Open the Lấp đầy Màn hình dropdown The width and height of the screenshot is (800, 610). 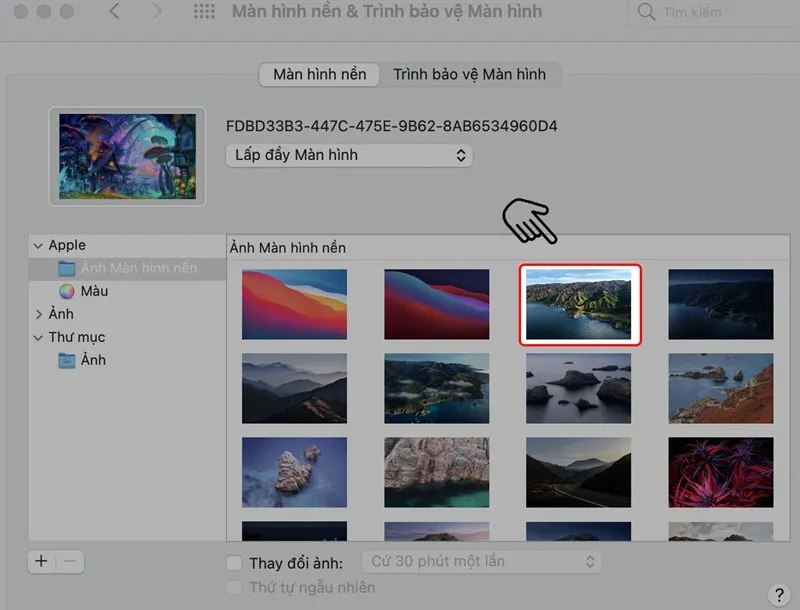349,155
